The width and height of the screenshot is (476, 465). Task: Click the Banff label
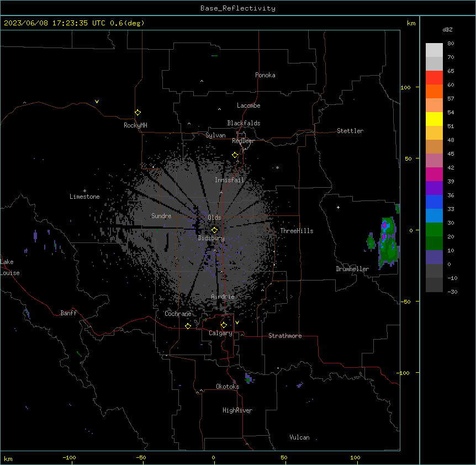point(68,313)
